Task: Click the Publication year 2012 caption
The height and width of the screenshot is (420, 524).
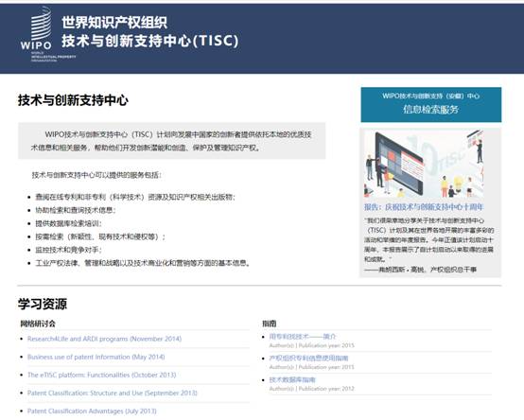Action: 312,389
